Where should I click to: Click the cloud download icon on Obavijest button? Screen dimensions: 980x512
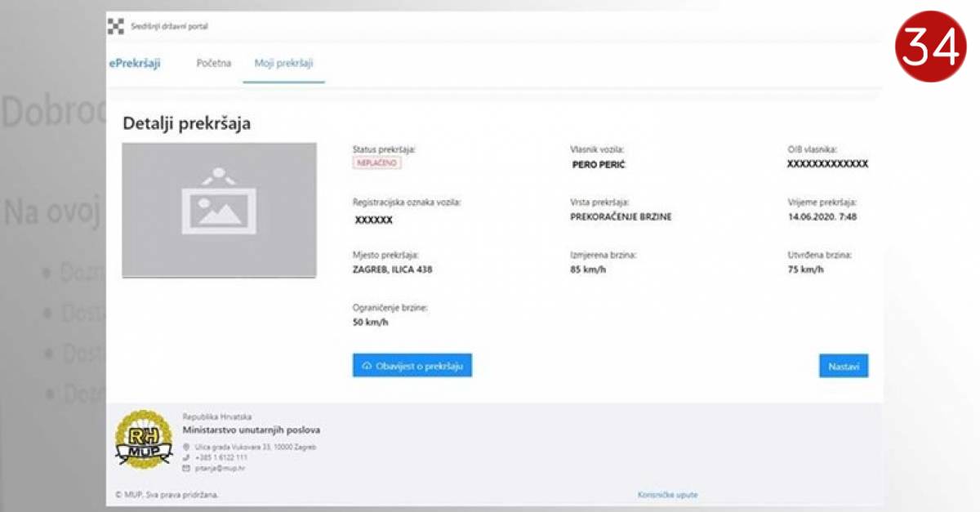[367, 367]
